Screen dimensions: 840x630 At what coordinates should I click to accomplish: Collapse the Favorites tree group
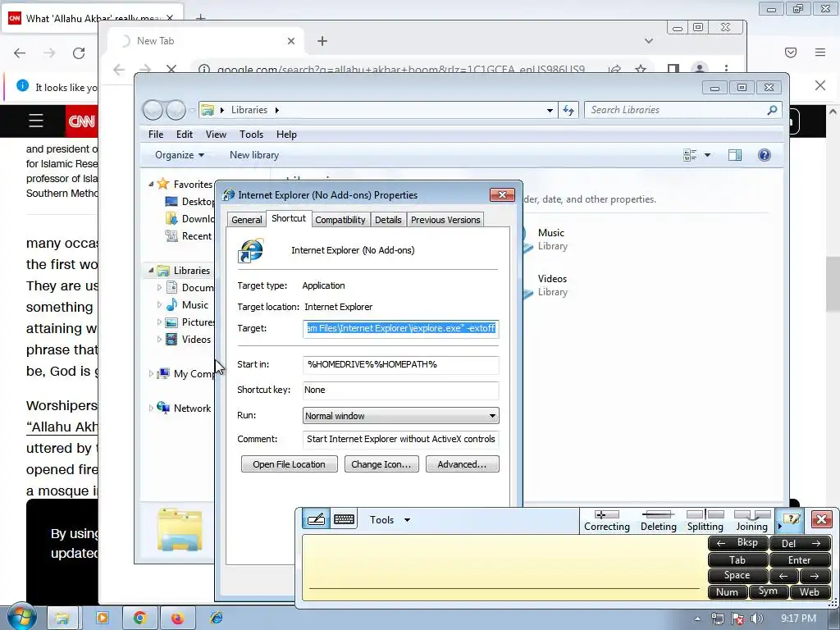tap(151, 185)
